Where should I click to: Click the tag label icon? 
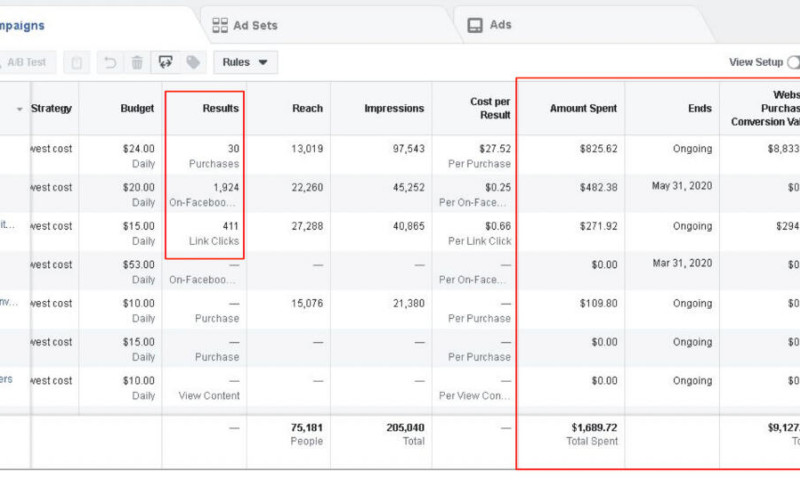(x=193, y=62)
